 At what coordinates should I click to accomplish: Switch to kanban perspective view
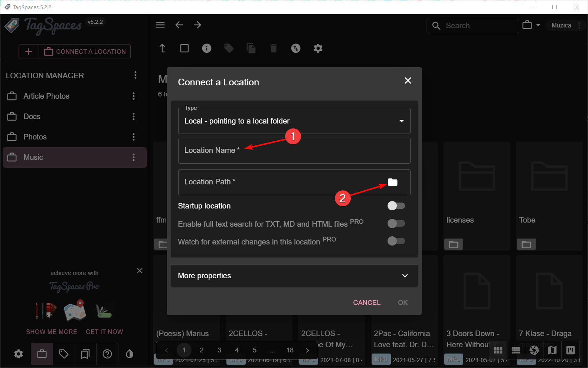pos(571,350)
